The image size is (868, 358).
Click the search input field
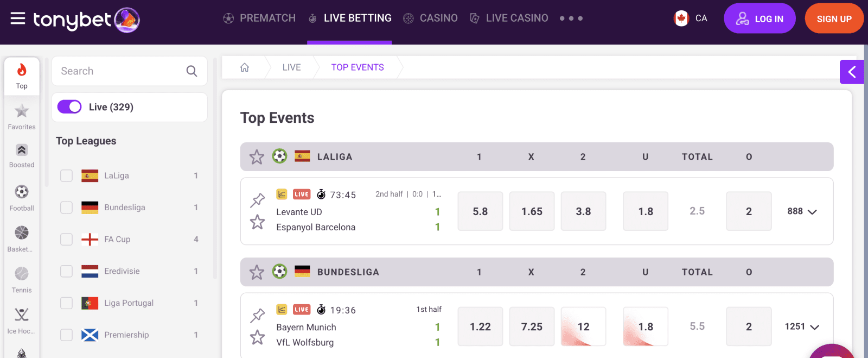tap(122, 71)
